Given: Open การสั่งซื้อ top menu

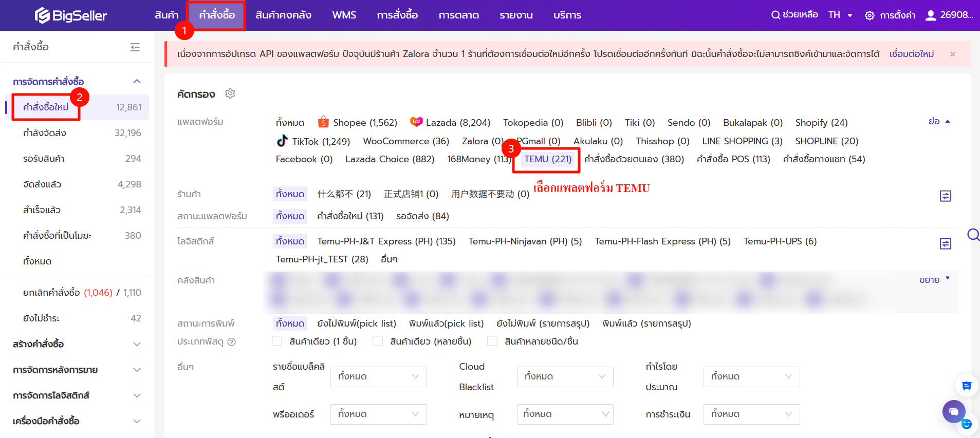Looking at the screenshot, I should coord(397,15).
